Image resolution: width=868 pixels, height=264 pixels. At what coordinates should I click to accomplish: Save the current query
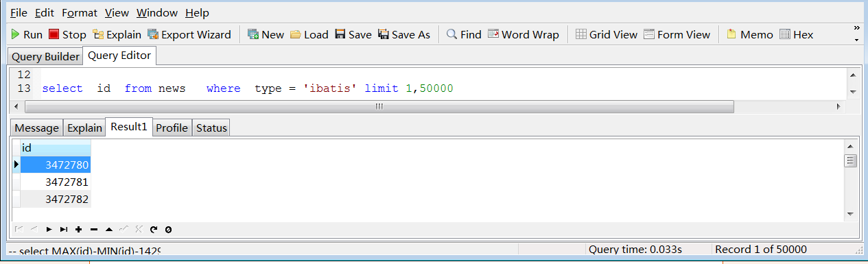[353, 34]
